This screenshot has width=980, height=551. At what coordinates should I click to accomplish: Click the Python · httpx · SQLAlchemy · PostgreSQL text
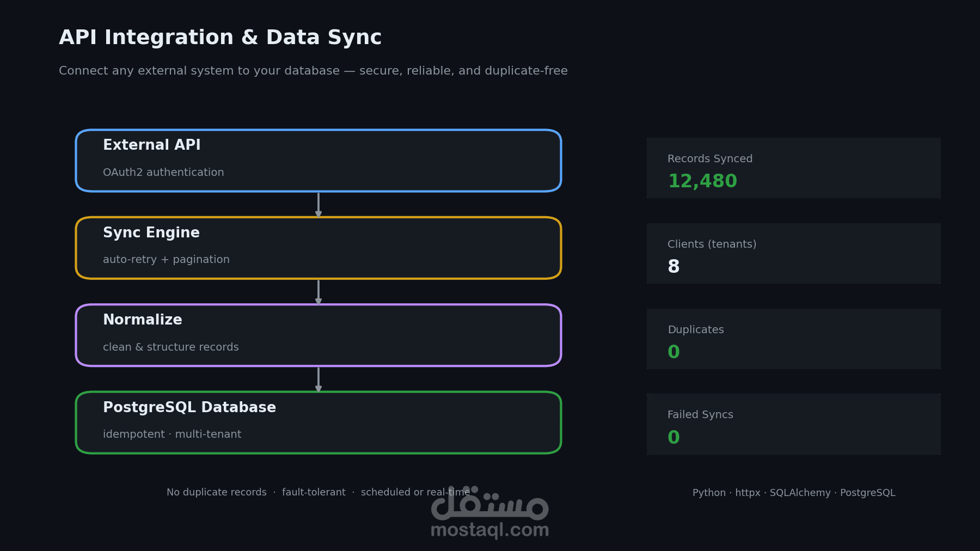click(794, 493)
